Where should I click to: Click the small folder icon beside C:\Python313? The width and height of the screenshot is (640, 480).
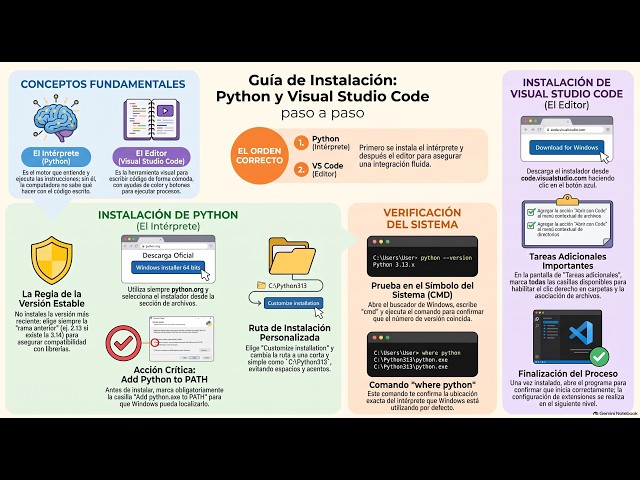pyautogui.click(x=261, y=285)
